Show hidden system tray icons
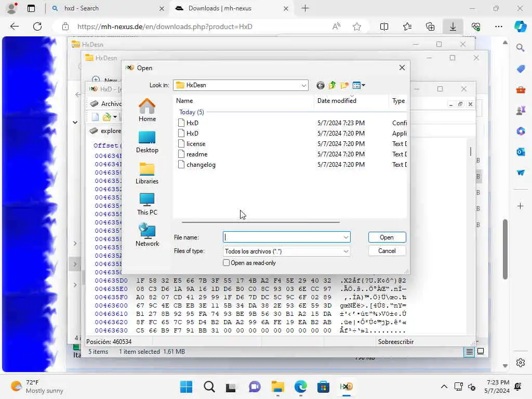Image resolution: width=532 pixels, height=399 pixels. click(444, 387)
